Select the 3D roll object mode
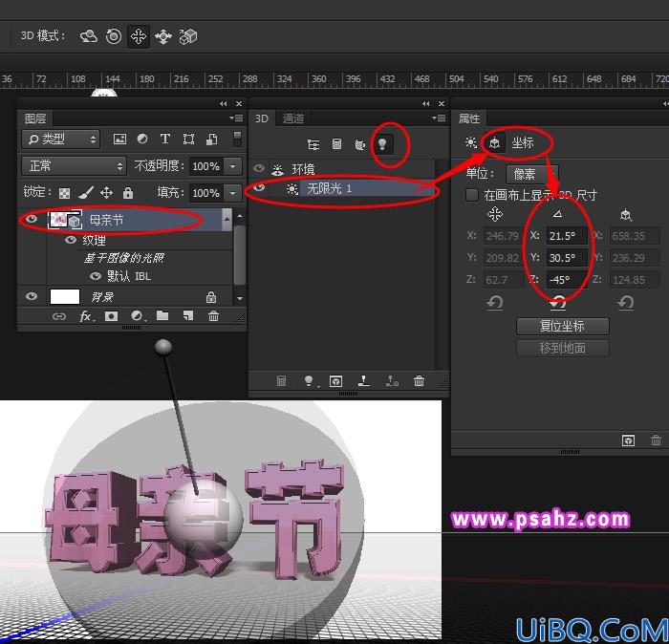Image resolution: width=669 pixels, height=644 pixels. pos(114,36)
